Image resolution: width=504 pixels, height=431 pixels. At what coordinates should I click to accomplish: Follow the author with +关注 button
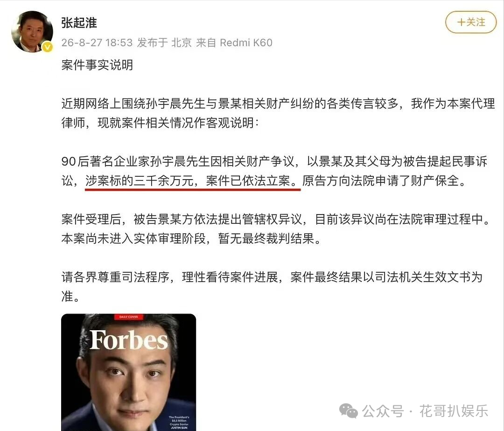pos(471,22)
